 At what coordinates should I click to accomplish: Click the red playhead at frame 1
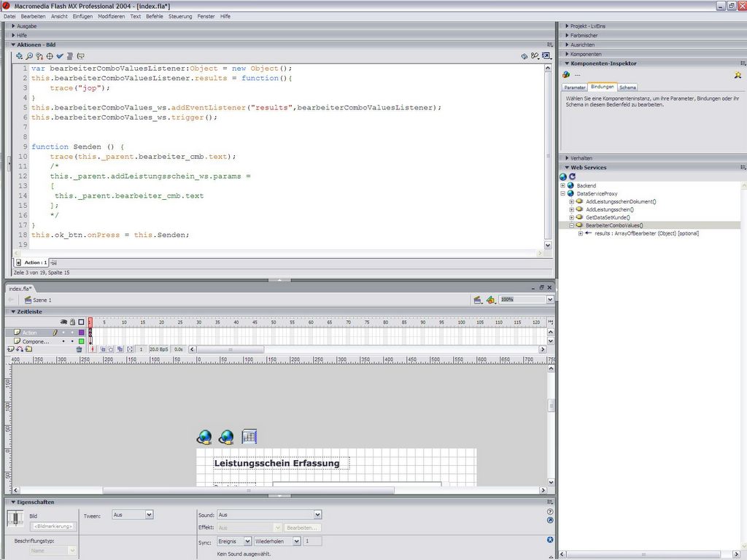click(90, 322)
